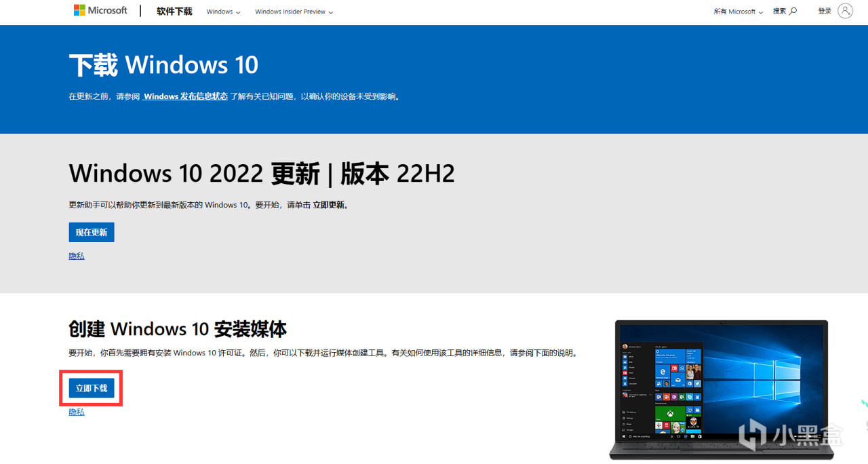Click the Windows 10 2022 更新 heading

tap(262, 174)
